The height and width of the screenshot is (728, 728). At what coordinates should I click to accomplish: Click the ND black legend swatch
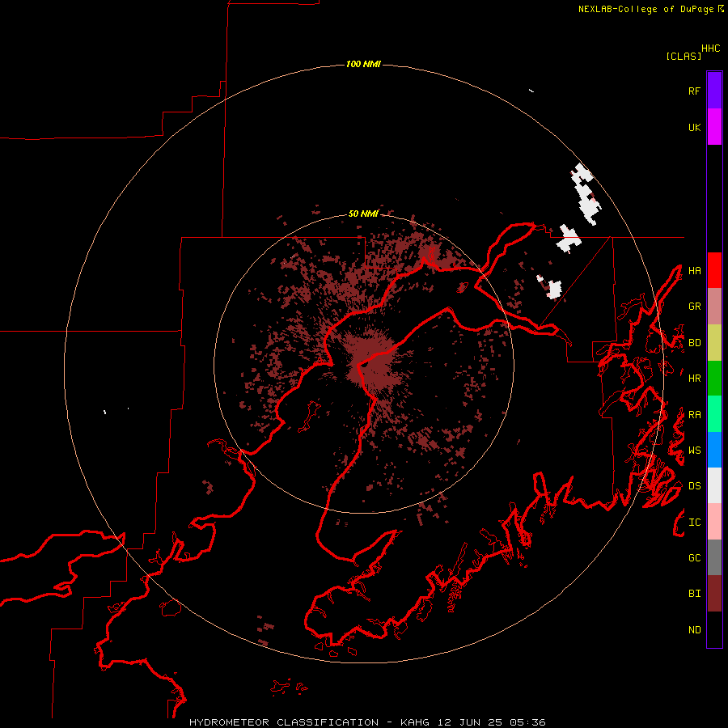714,629
